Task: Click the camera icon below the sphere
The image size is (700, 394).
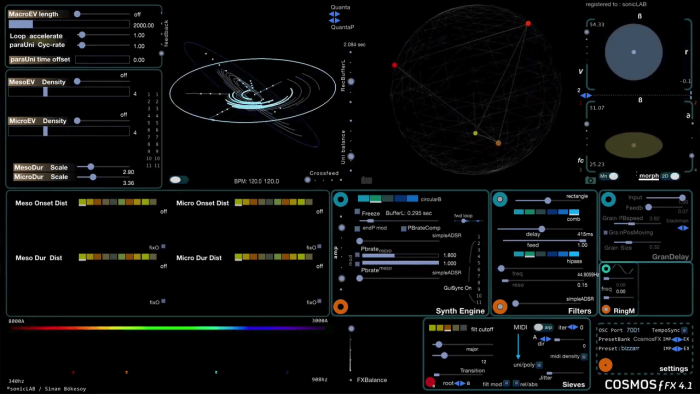Action: [x=590, y=180]
